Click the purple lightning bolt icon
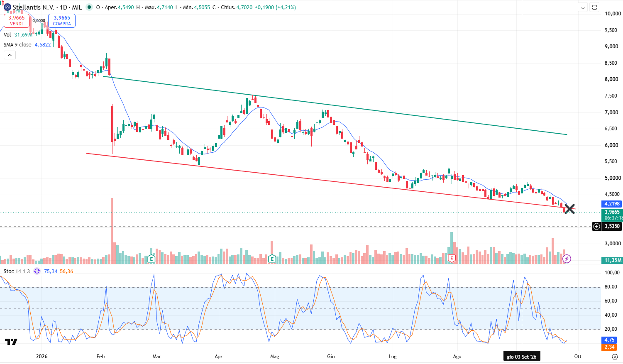The image size is (623, 364). pos(567,259)
